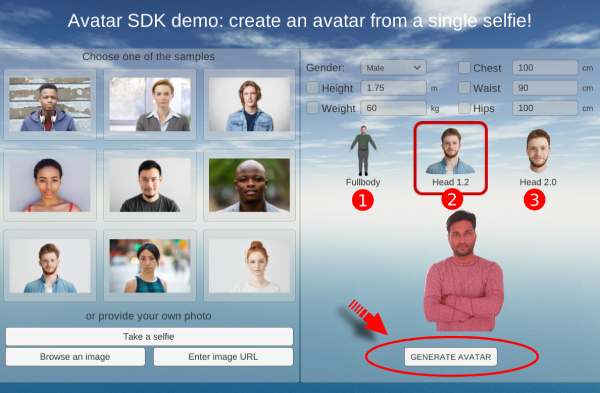Click the Height field showing 1.75

tap(393, 88)
